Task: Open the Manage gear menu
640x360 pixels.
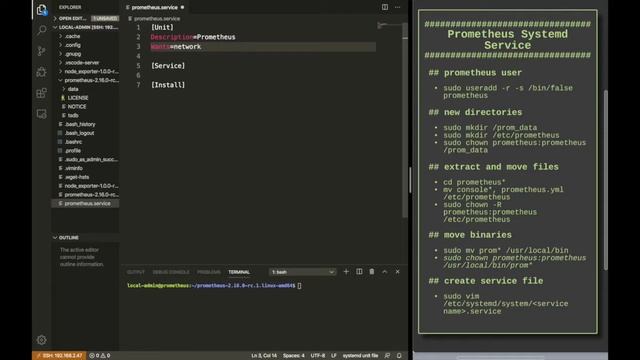Action: pos(42,340)
